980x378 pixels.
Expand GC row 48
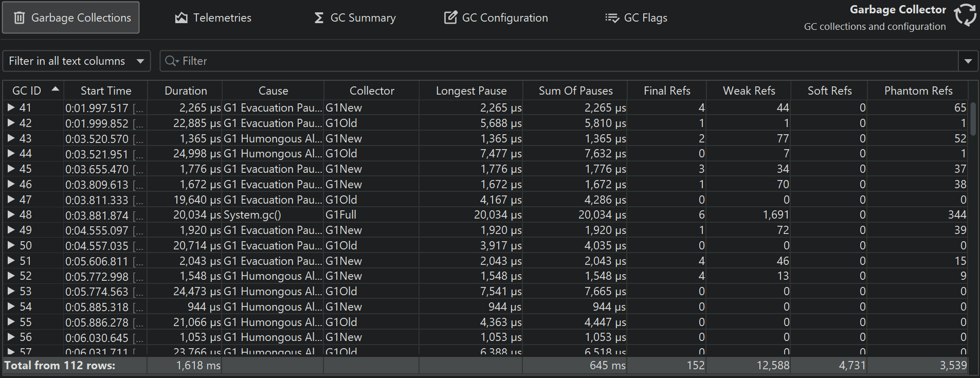tap(11, 214)
